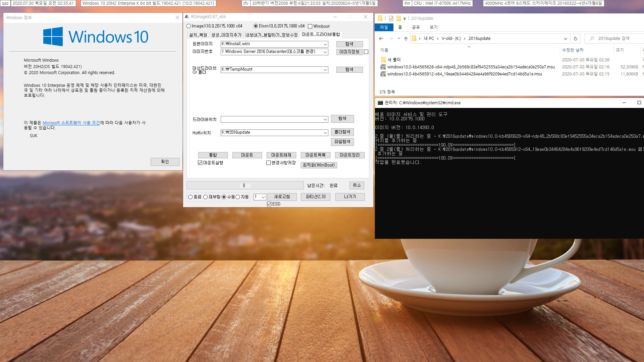Image resolution: width=644 pixels, height=362 pixels.
Task: Click the forward arrow in Explorer
Action: (391, 39)
